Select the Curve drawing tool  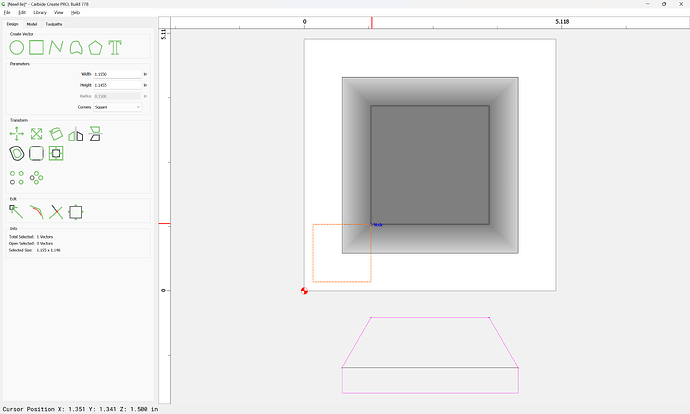click(x=76, y=48)
